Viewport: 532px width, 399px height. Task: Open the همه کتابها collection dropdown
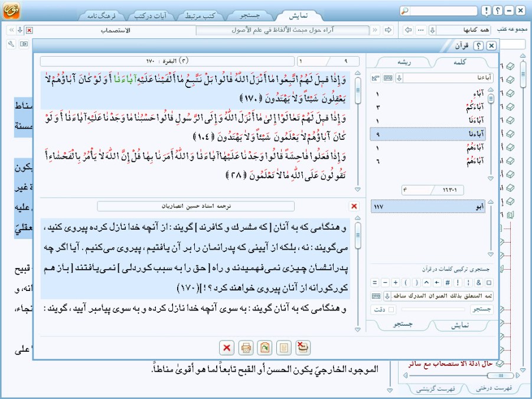[433, 30]
